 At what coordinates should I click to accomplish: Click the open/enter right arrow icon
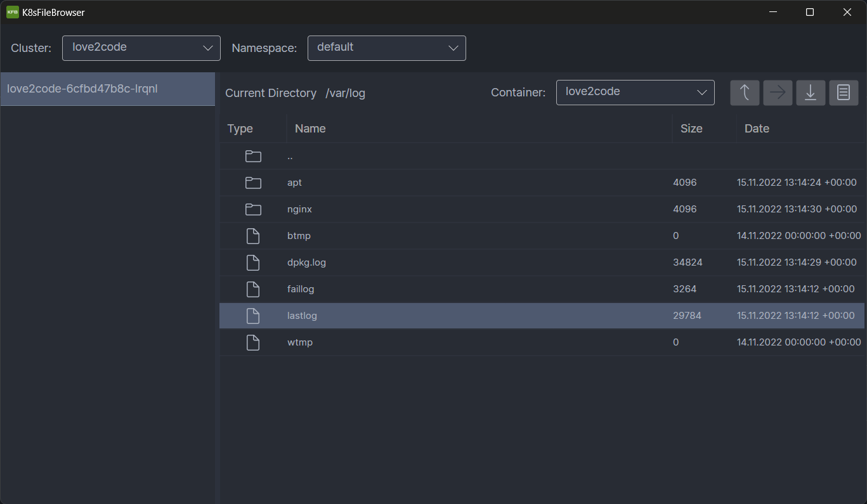tap(778, 93)
